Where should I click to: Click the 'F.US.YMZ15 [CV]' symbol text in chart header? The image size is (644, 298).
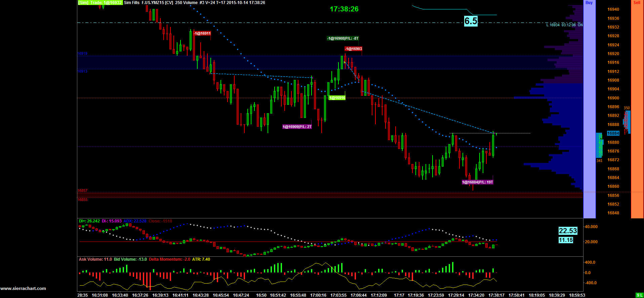(157, 3)
